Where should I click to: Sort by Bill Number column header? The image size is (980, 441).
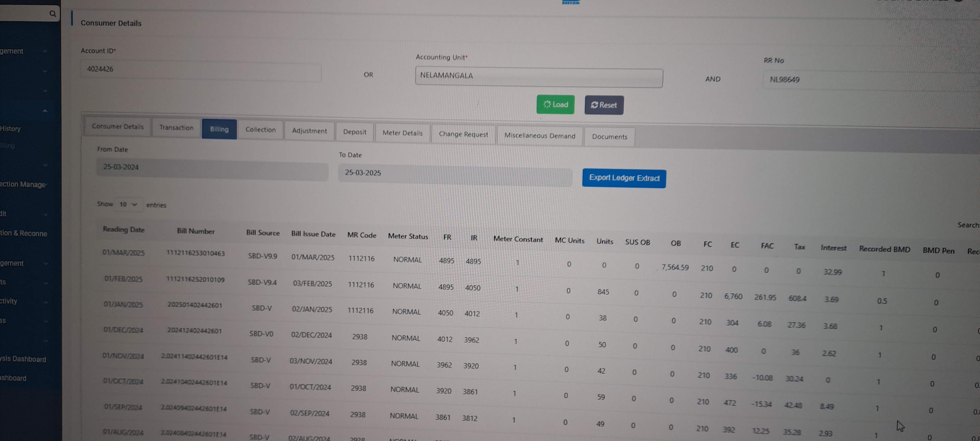pos(196,231)
